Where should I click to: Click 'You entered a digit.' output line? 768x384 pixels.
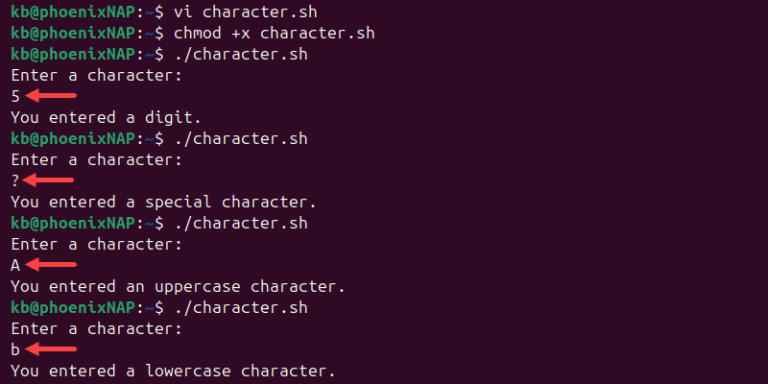click(x=106, y=118)
